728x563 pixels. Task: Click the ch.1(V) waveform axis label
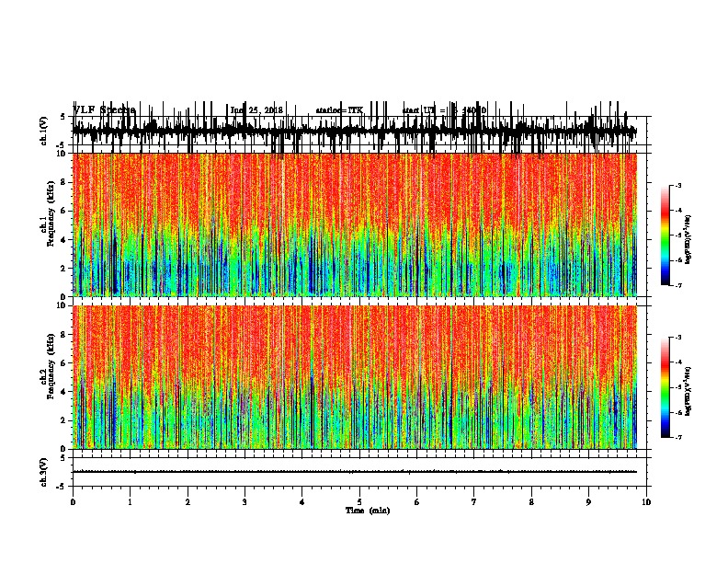coord(44,131)
